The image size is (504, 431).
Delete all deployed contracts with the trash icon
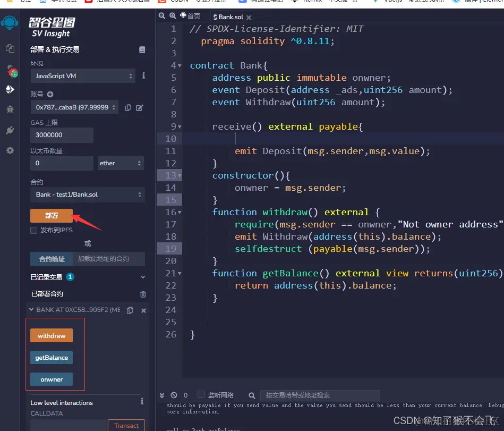143,294
